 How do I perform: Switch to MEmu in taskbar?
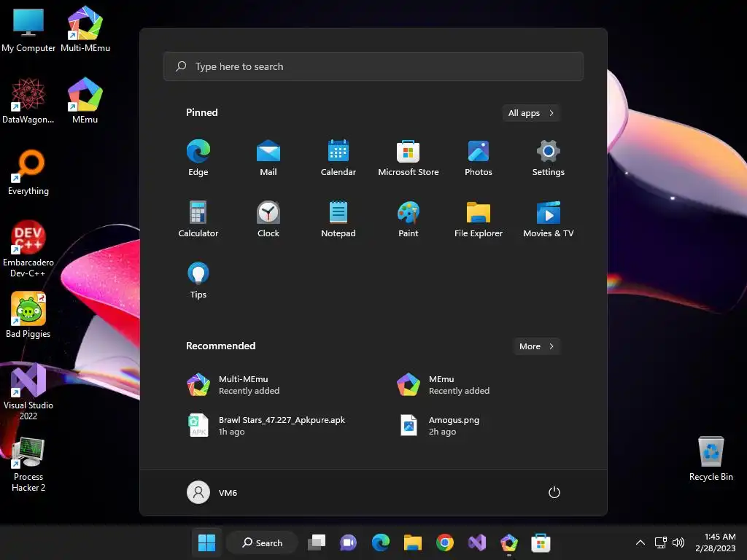tap(508, 542)
